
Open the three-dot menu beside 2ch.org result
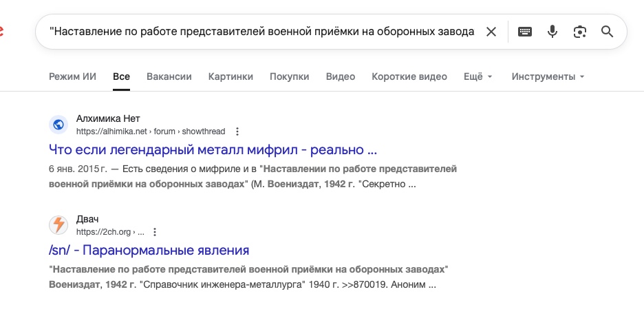155,232
